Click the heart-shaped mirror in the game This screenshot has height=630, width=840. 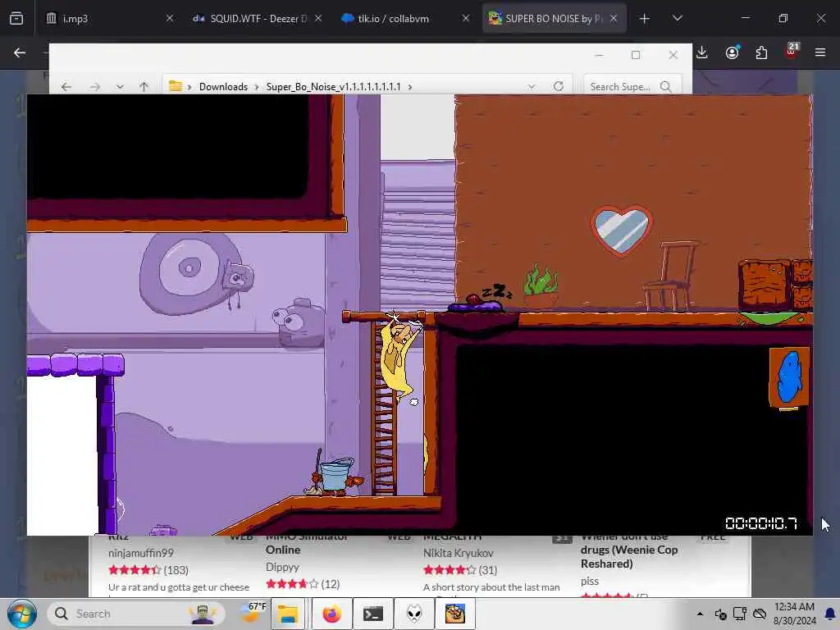[622, 231]
